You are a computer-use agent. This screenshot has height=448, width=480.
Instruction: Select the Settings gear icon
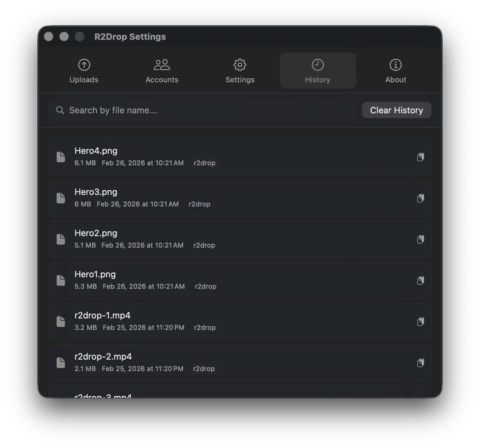[240, 65]
